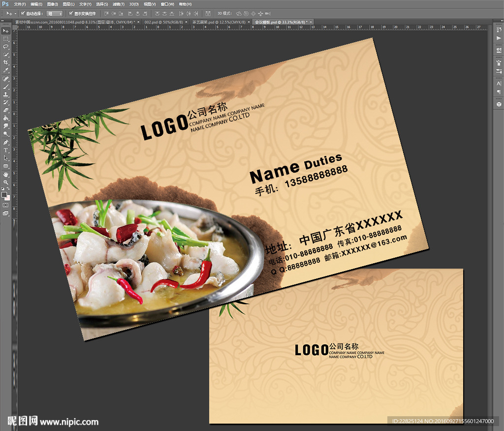This screenshot has width=504, height=431.
Task: Select the Crop tool
Action: click(6, 62)
